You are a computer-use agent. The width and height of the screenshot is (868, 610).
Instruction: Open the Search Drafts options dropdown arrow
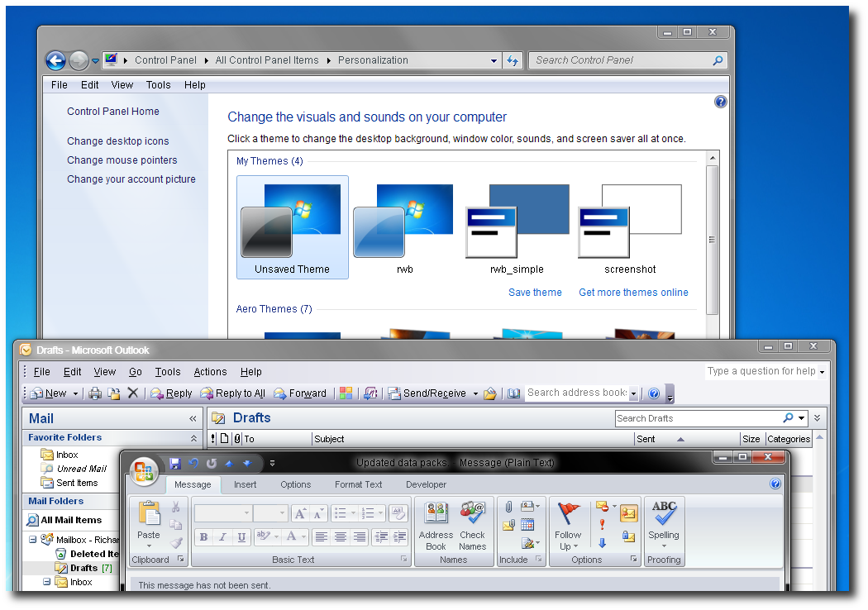[801, 418]
